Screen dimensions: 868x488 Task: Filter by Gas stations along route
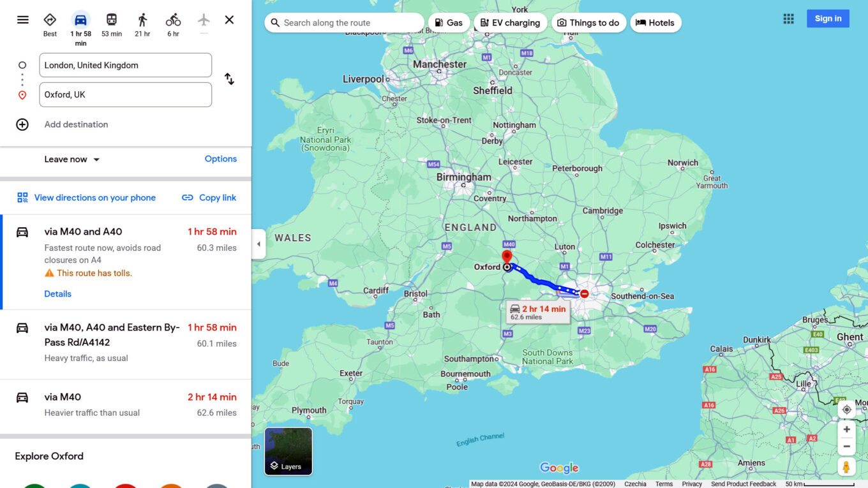pos(449,23)
